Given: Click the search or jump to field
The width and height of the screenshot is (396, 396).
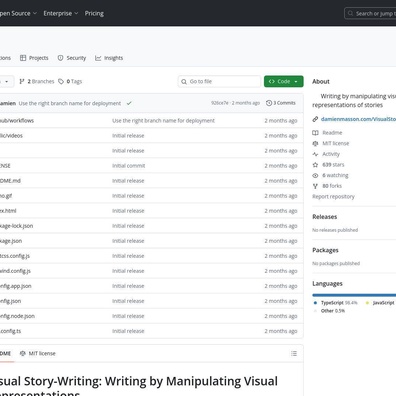Looking at the screenshot, I should click(x=371, y=14).
